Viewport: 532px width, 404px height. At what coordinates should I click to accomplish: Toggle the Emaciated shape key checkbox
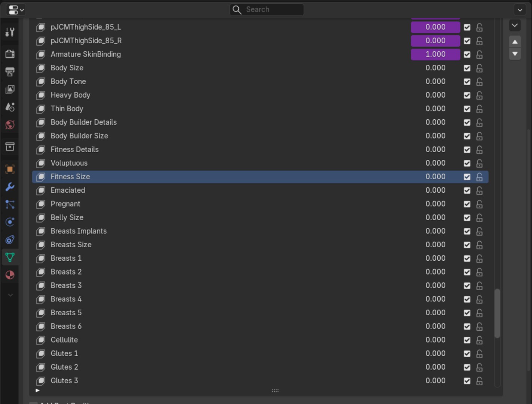pos(467,190)
